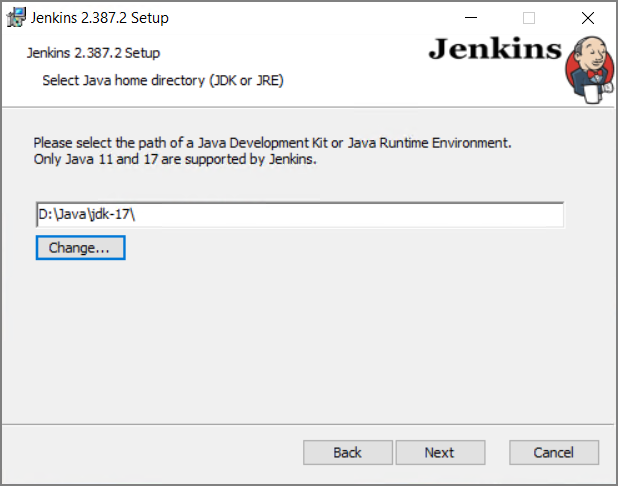The image size is (618, 486).
Task: Click the disabled maximize button
Action: 529,18
